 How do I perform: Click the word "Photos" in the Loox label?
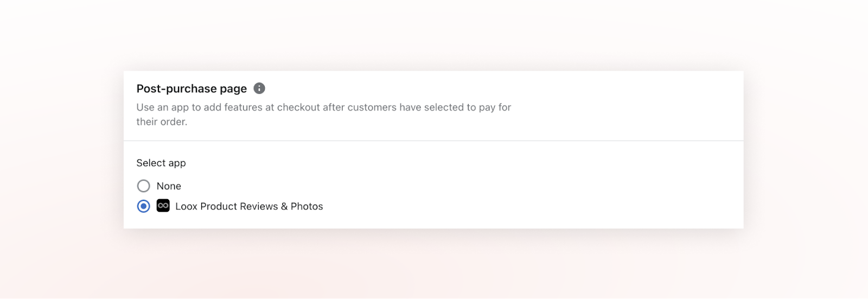307,206
